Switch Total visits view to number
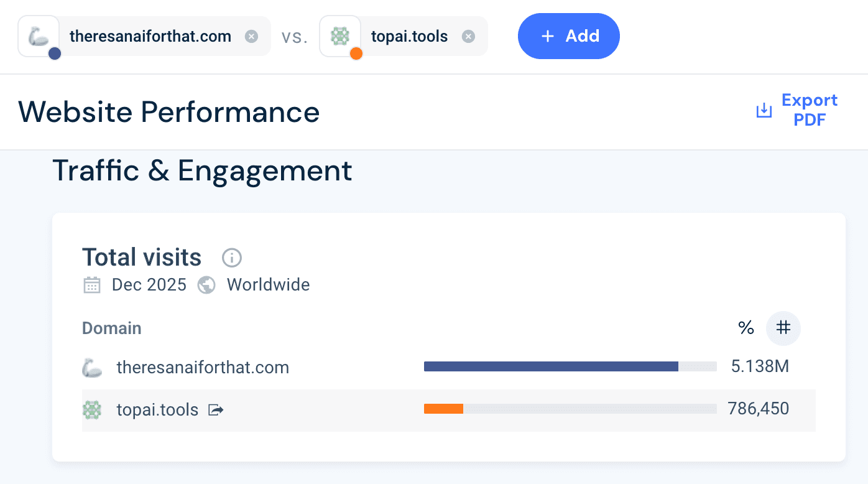Viewport: 868px width, 484px height. [x=783, y=328]
